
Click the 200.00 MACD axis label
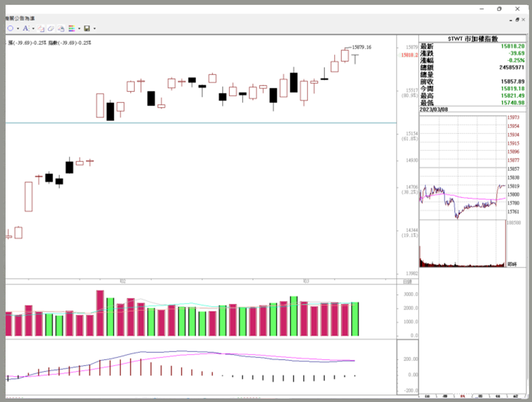click(x=411, y=359)
